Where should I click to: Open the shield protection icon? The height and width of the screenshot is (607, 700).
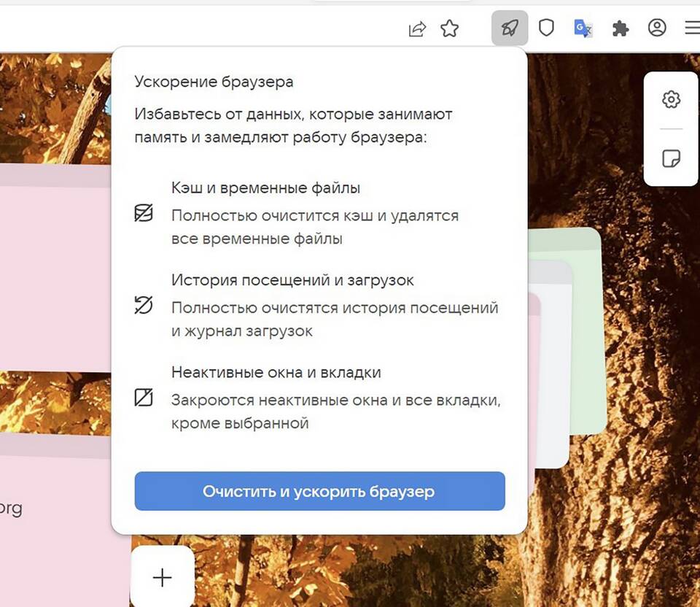tap(546, 28)
